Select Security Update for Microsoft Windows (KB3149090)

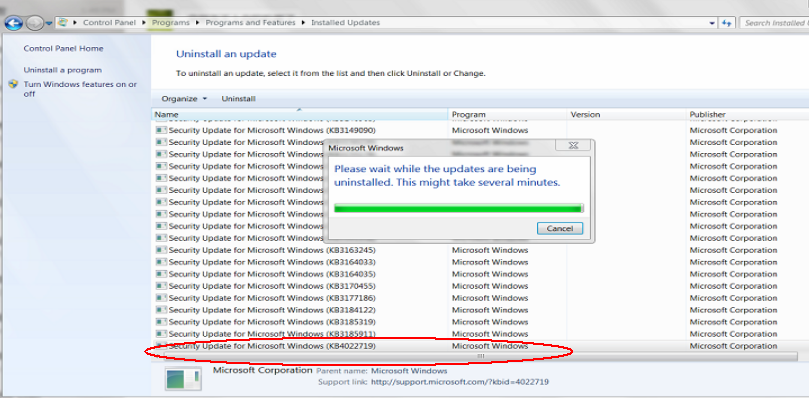[272, 130]
